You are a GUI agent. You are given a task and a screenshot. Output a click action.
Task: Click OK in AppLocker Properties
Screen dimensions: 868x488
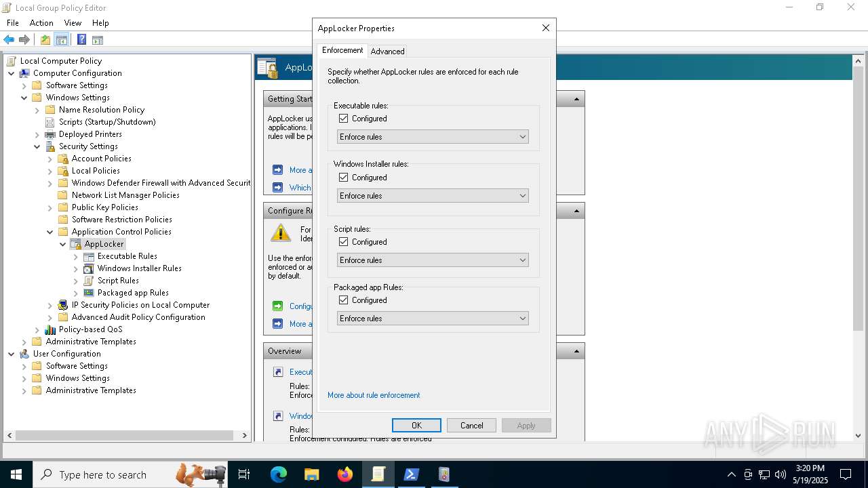pos(416,426)
